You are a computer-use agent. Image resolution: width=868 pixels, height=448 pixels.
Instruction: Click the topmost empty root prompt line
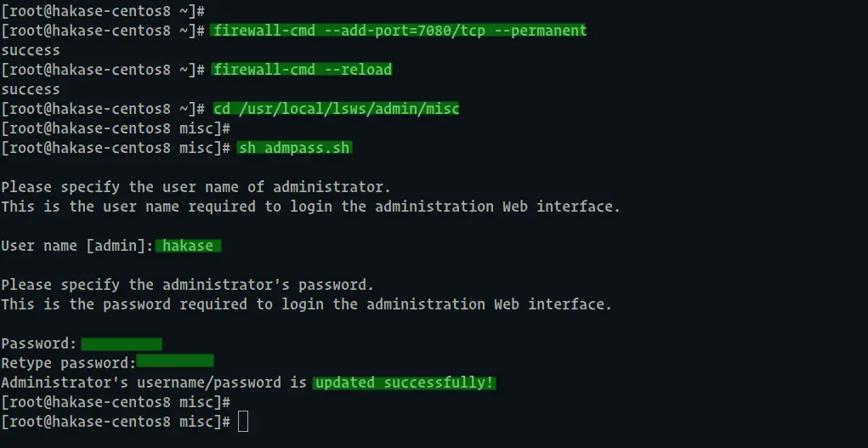coord(103,11)
